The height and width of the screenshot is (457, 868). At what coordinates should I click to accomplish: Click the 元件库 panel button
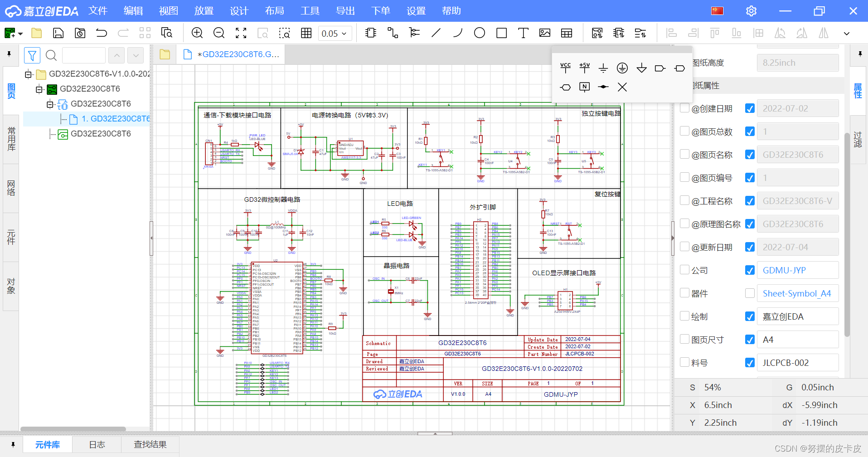pyautogui.click(x=47, y=444)
